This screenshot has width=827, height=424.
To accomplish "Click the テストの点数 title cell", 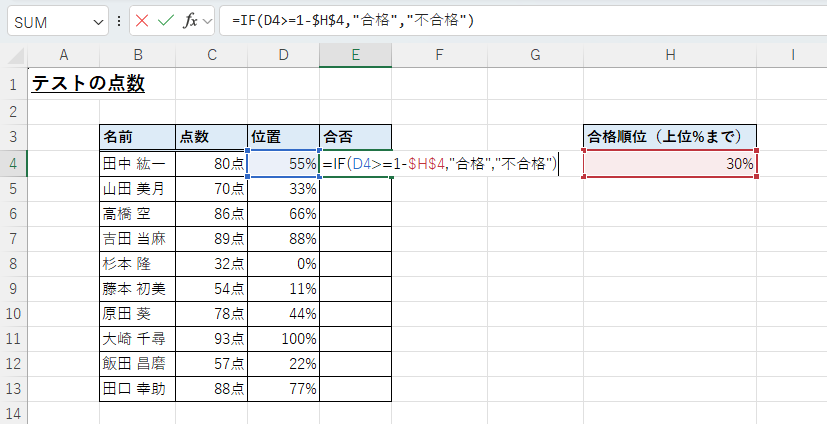I will 88,85.
